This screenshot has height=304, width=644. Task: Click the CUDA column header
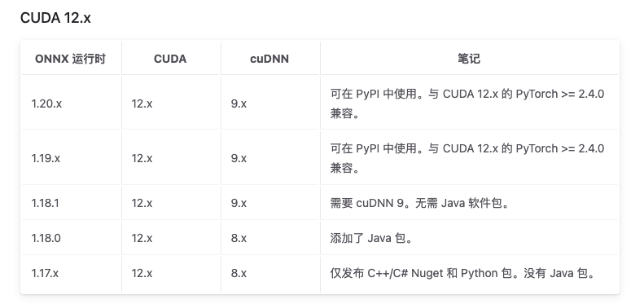point(170,59)
